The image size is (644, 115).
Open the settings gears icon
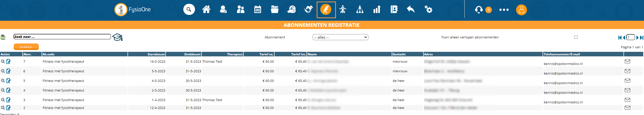pos(428,10)
